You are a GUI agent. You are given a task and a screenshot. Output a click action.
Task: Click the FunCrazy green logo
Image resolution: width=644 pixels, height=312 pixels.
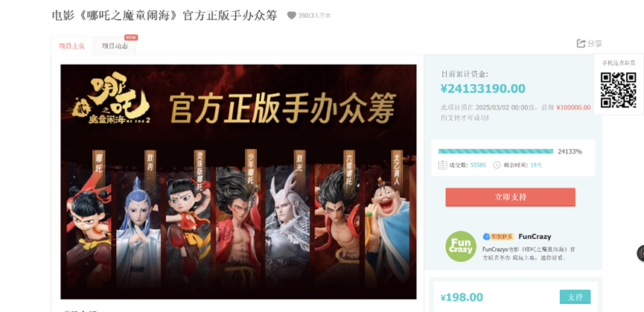click(461, 246)
